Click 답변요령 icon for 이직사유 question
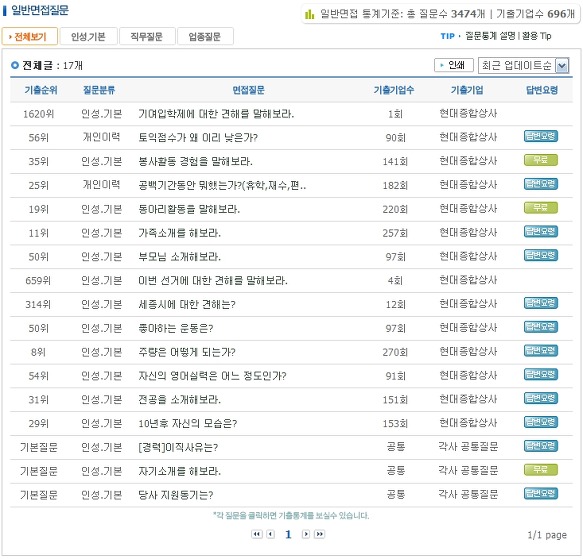This screenshot has width=583, height=559. tap(541, 446)
